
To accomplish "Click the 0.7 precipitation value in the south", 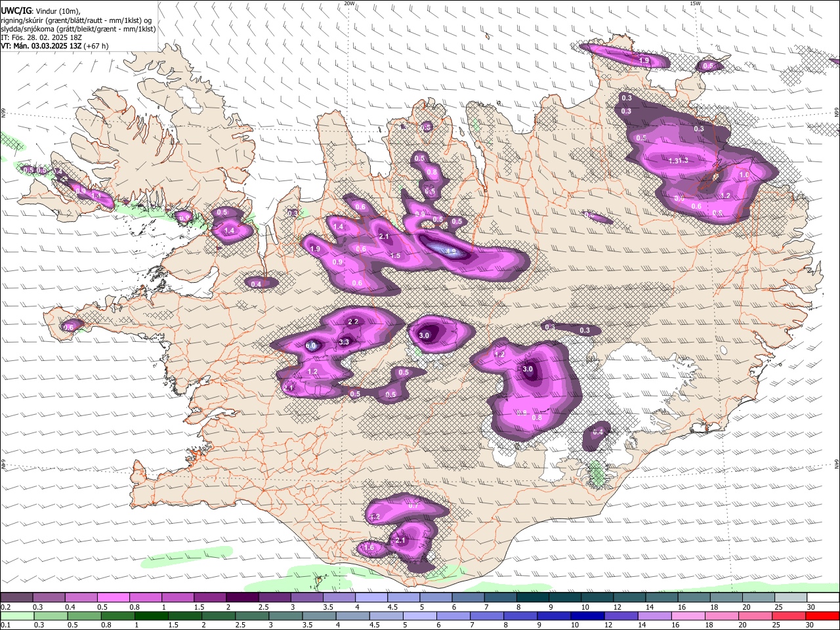I will click(413, 506).
